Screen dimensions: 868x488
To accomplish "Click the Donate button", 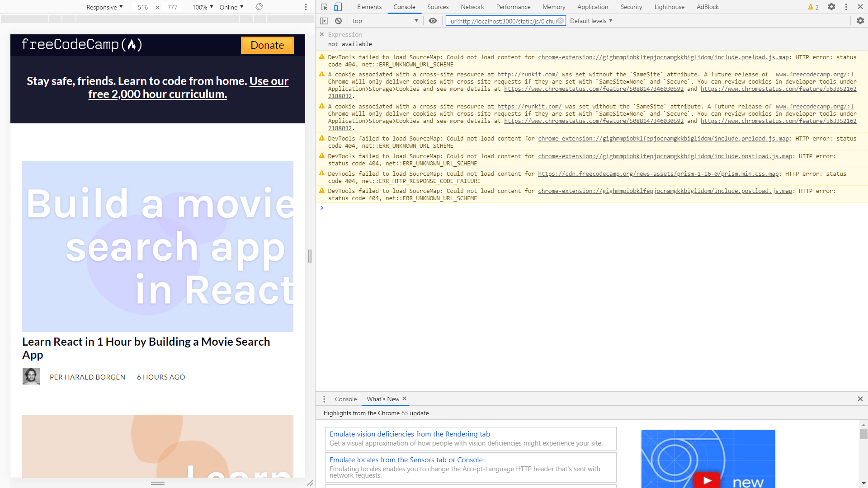I will pyautogui.click(x=267, y=45).
